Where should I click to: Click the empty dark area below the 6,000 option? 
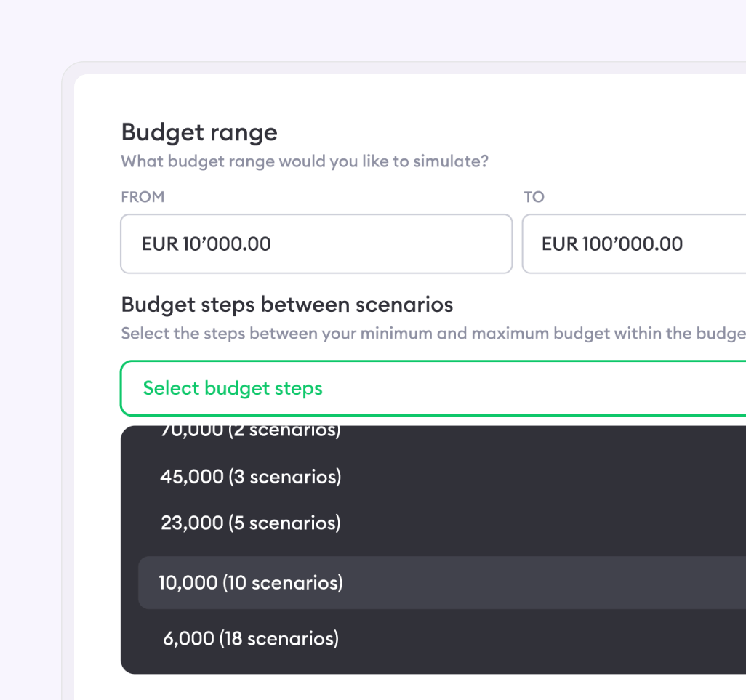click(436, 663)
